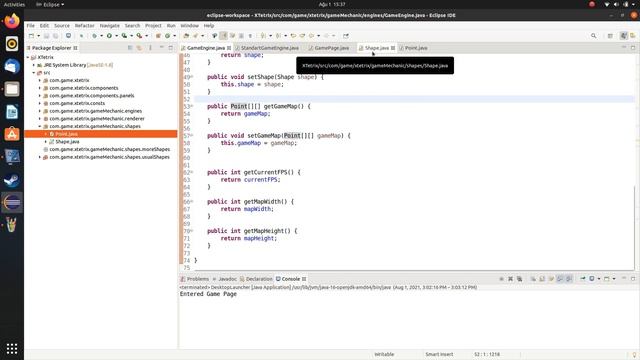
Task: Click the Open Terminal toolbar icon
Action: 68,36
